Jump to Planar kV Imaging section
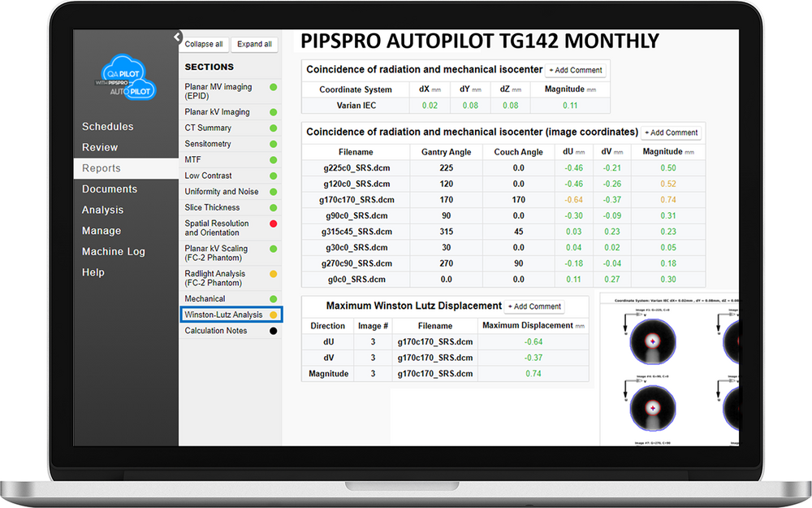Viewport: 812px width, 508px height. coord(217,112)
